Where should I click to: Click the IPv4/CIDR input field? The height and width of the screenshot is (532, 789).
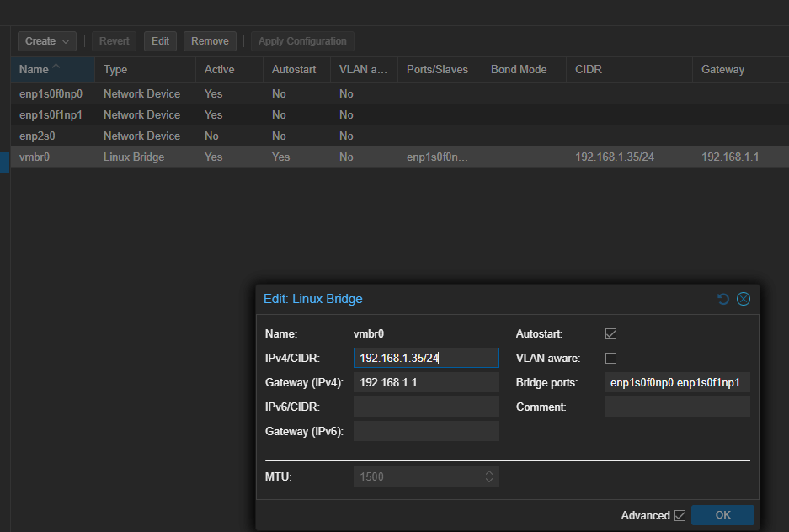click(426, 359)
